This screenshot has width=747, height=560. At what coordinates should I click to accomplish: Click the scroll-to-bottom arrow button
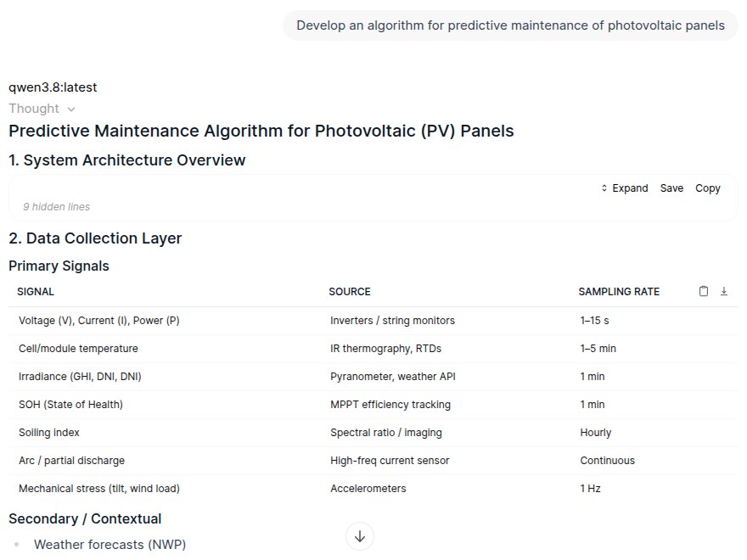tap(360, 536)
